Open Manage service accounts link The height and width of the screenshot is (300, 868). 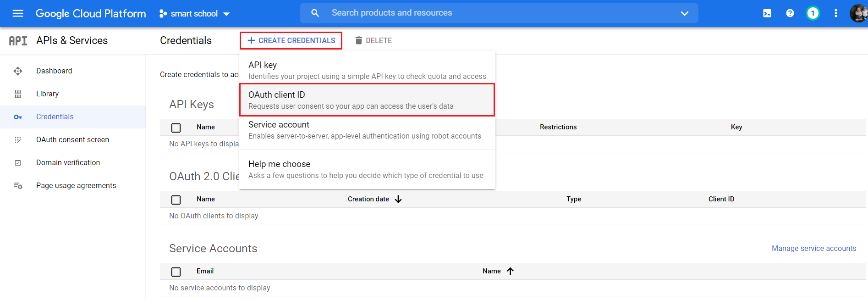point(813,248)
